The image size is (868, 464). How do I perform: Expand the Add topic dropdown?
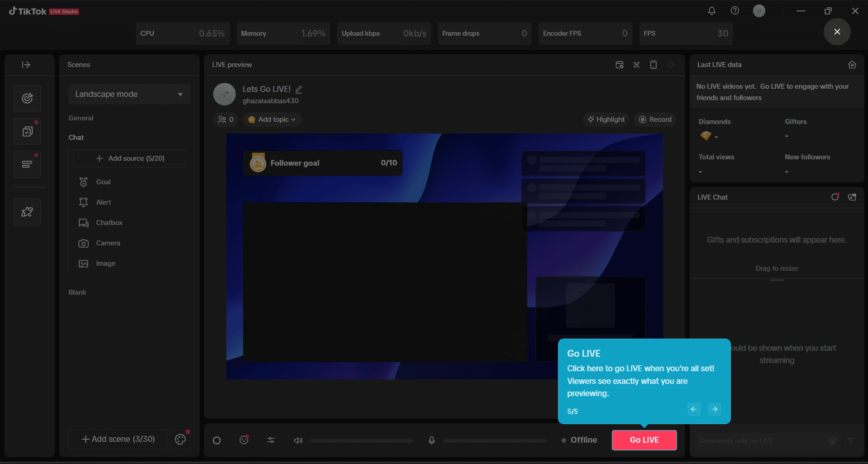pos(272,119)
